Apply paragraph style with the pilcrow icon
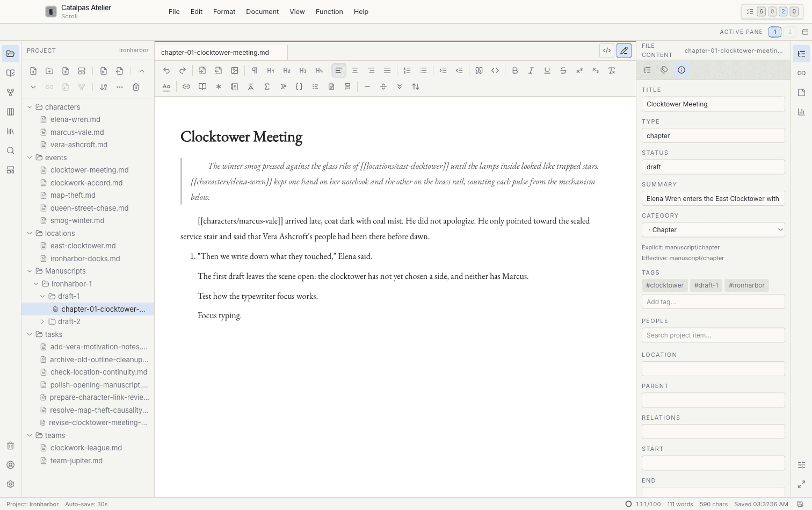The height and width of the screenshot is (510, 812). (255, 70)
